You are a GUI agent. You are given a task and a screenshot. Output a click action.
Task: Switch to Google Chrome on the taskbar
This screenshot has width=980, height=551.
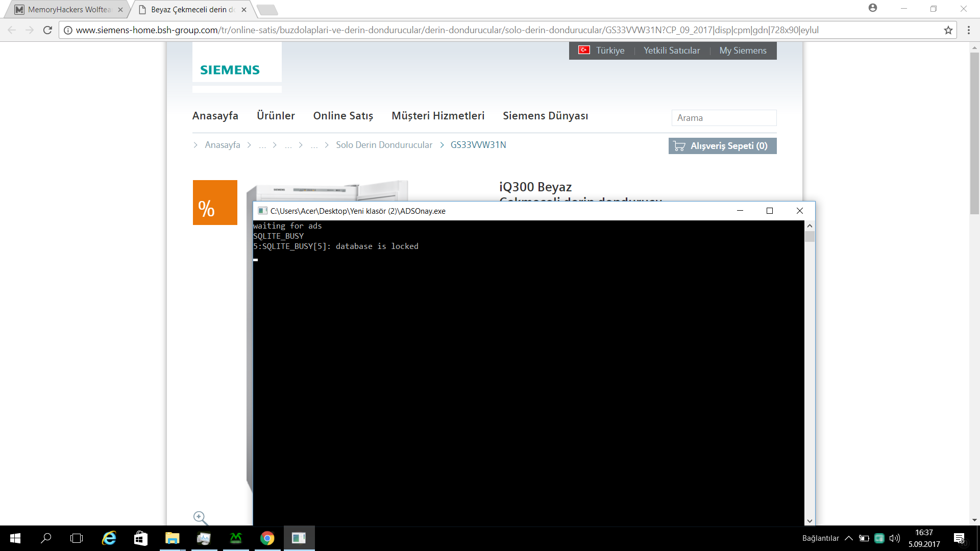pyautogui.click(x=267, y=538)
